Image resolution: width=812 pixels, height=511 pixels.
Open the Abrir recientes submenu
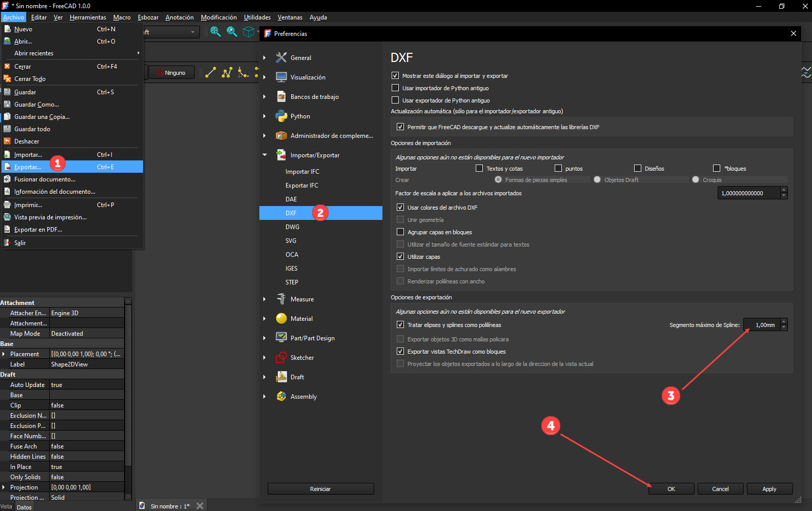[x=72, y=53]
